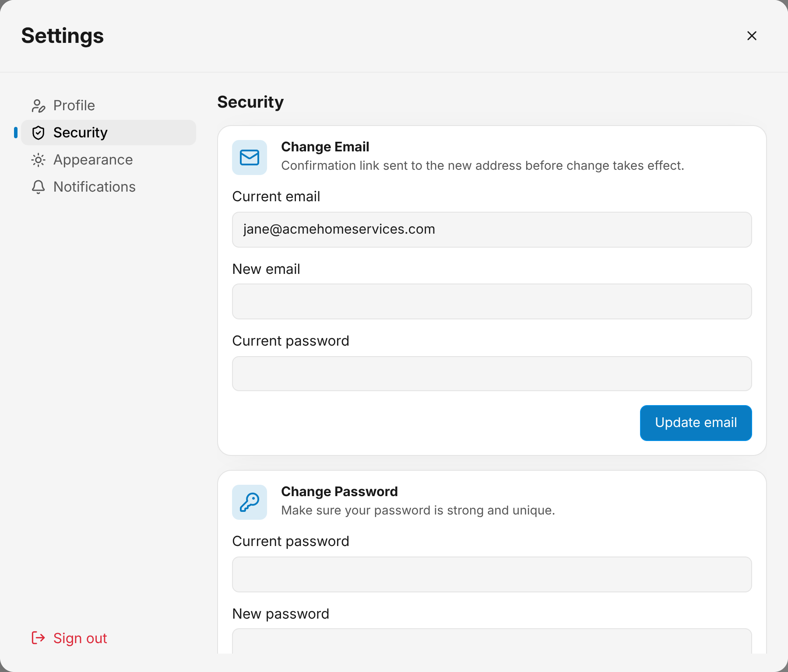Select the Security tab label
The height and width of the screenshot is (672, 788).
[x=81, y=133]
